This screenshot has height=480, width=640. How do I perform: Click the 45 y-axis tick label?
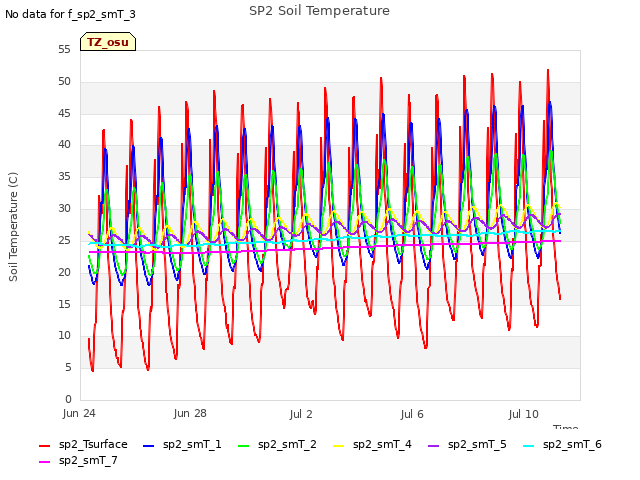tap(64, 113)
